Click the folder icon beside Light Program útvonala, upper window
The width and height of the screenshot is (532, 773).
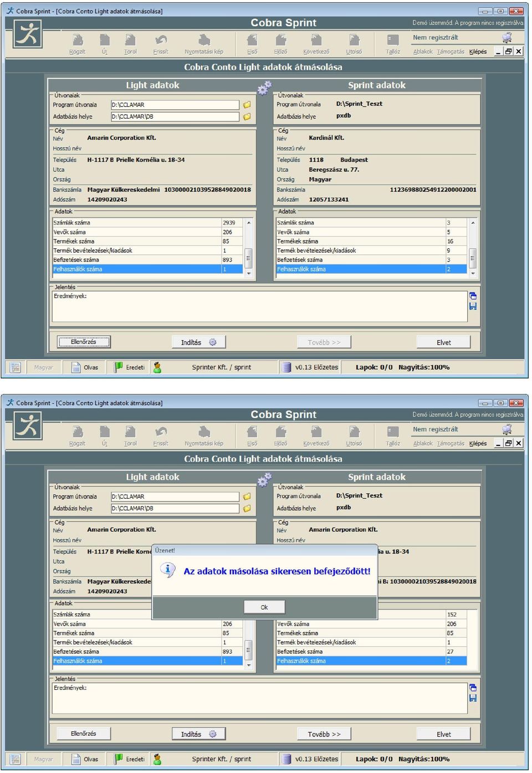(x=247, y=105)
